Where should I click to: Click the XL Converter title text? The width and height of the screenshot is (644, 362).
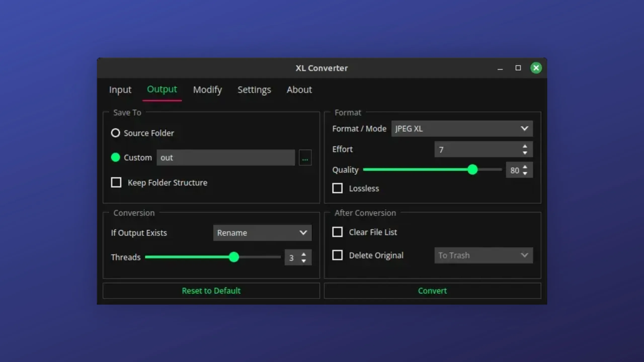tap(322, 68)
